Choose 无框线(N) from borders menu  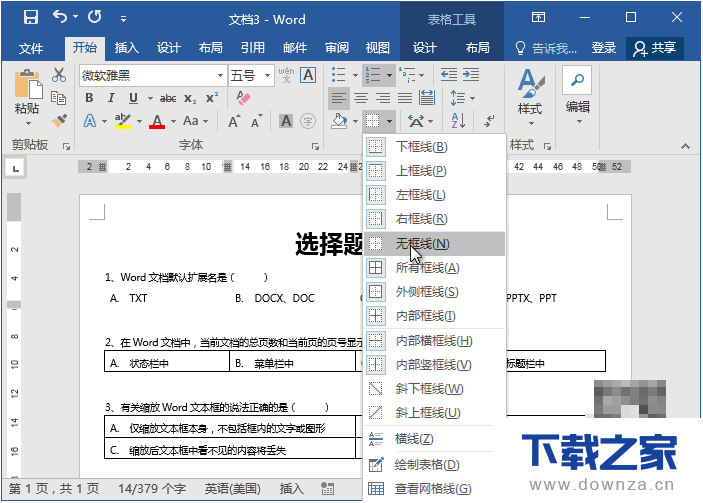point(434,244)
